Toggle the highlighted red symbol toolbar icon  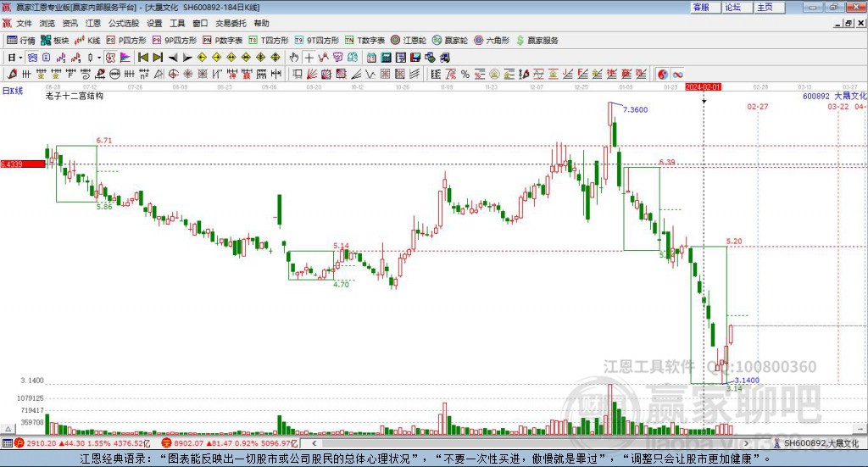coord(111,58)
